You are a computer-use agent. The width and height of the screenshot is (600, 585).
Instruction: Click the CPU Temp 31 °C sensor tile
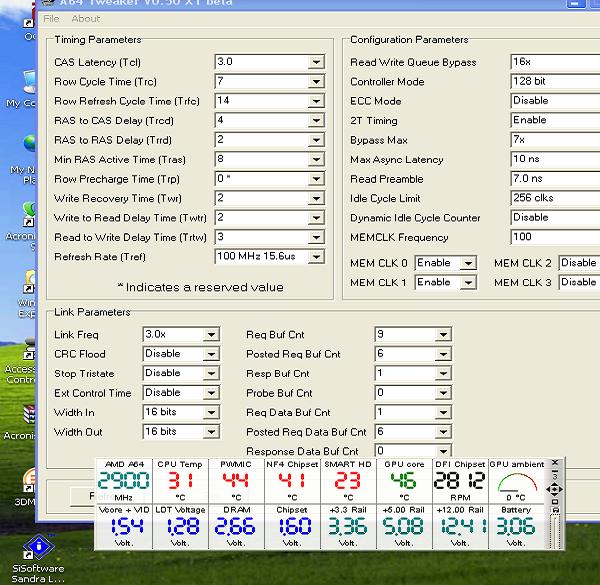180,481
